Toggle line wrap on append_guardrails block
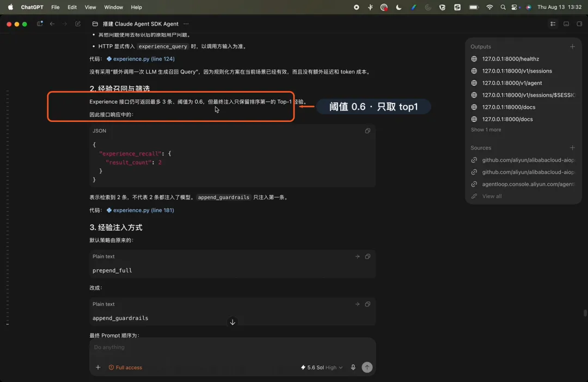Image resolution: width=588 pixels, height=382 pixels. (357, 304)
